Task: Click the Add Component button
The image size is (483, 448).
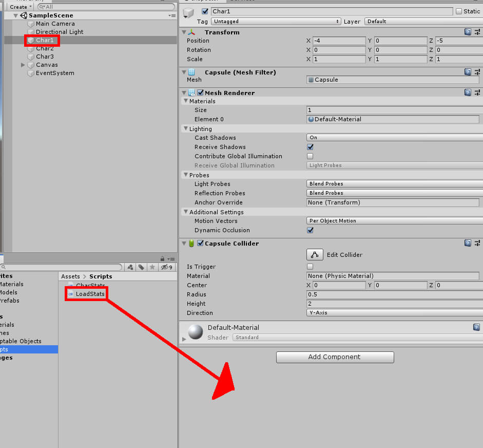Action: [x=335, y=357]
